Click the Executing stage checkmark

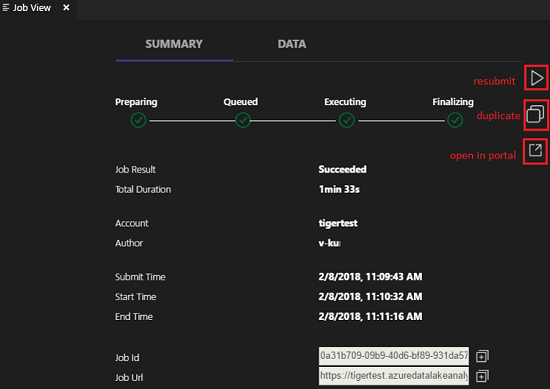[x=347, y=120]
